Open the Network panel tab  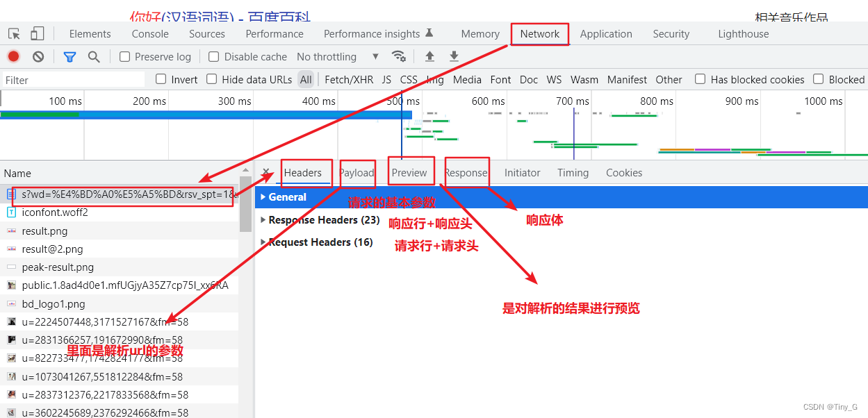coord(540,34)
